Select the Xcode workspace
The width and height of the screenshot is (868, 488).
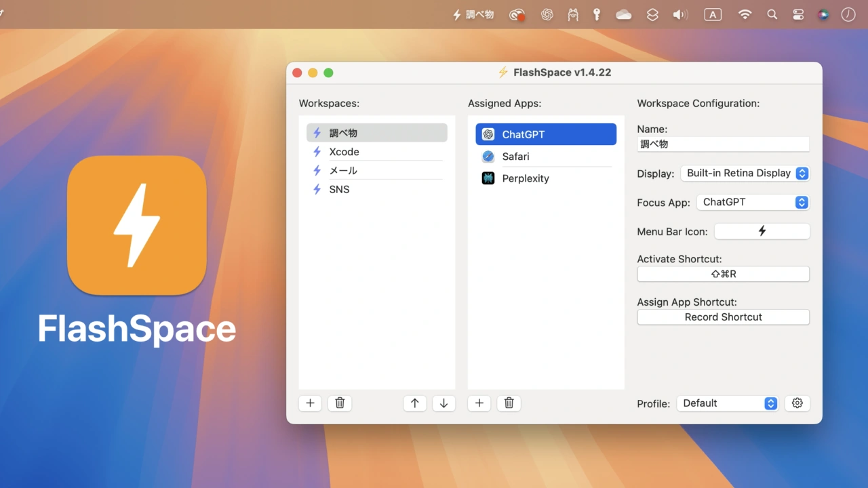376,152
